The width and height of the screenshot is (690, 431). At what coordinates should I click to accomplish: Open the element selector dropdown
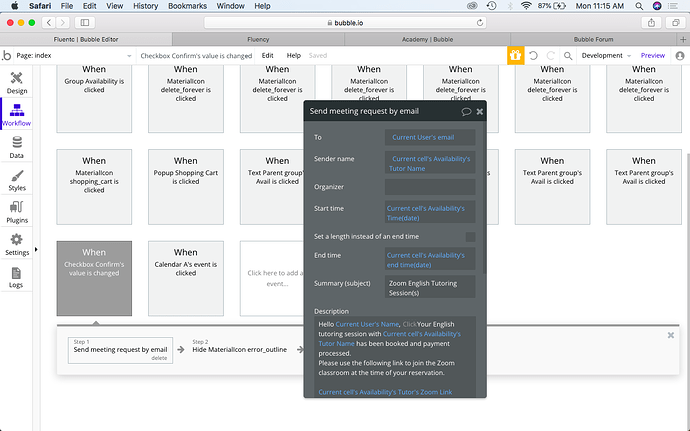[x=196, y=55]
